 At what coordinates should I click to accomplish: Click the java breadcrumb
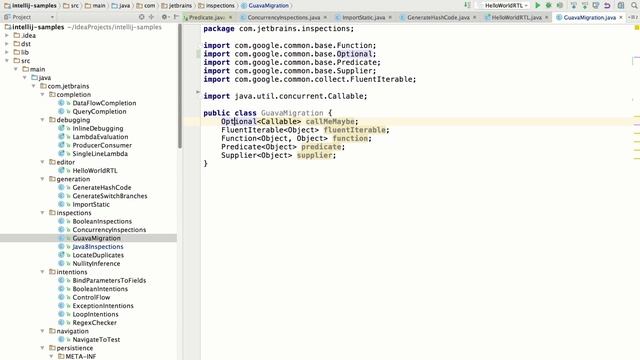point(120,6)
